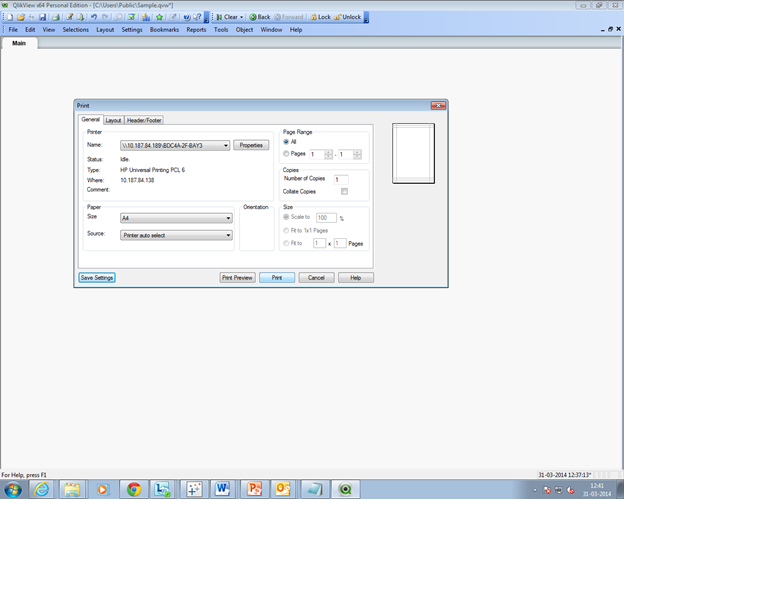Switch to the Layout tab in Print dialog
The width and height of the screenshot is (768, 614).
point(113,120)
